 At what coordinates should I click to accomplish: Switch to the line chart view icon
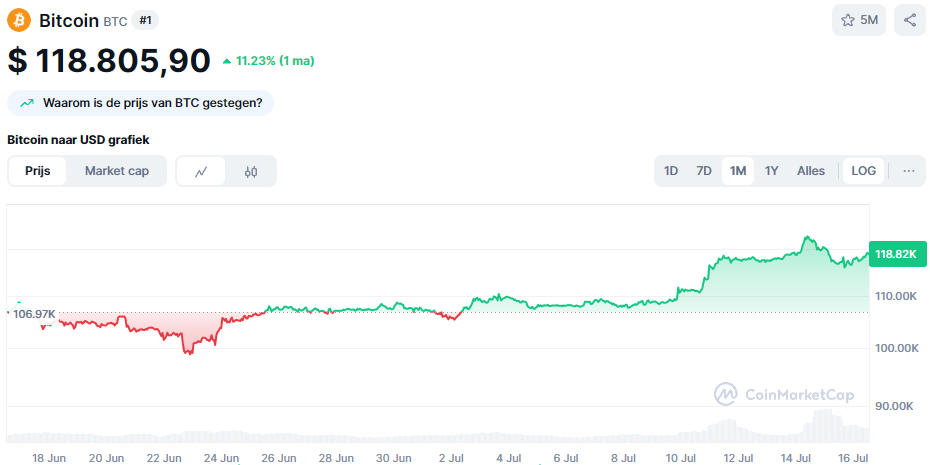tap(201, 171)
